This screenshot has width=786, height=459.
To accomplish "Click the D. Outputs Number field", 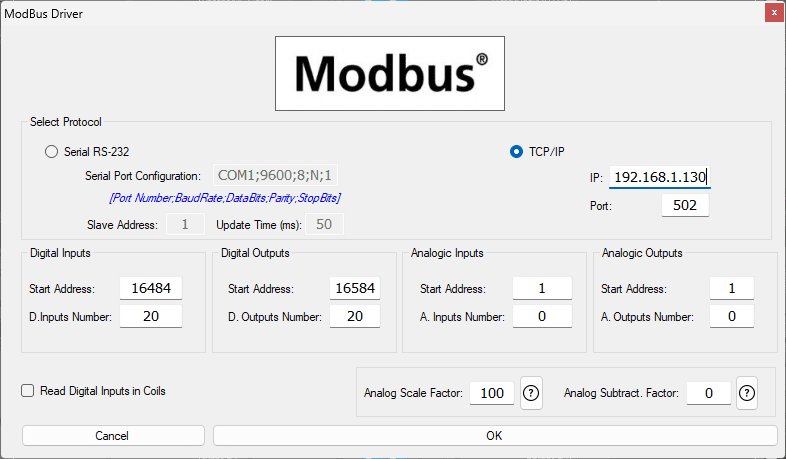I will tap(355, 317).
